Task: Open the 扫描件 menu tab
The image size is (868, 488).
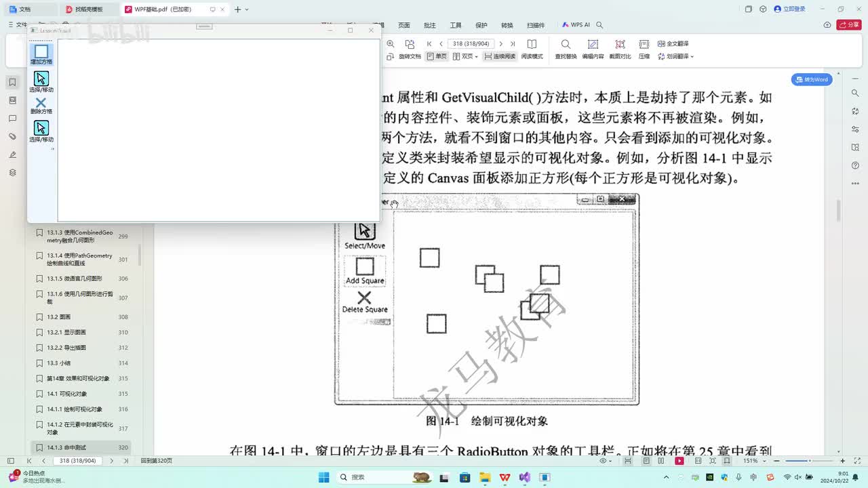Action: coord(536,25)
